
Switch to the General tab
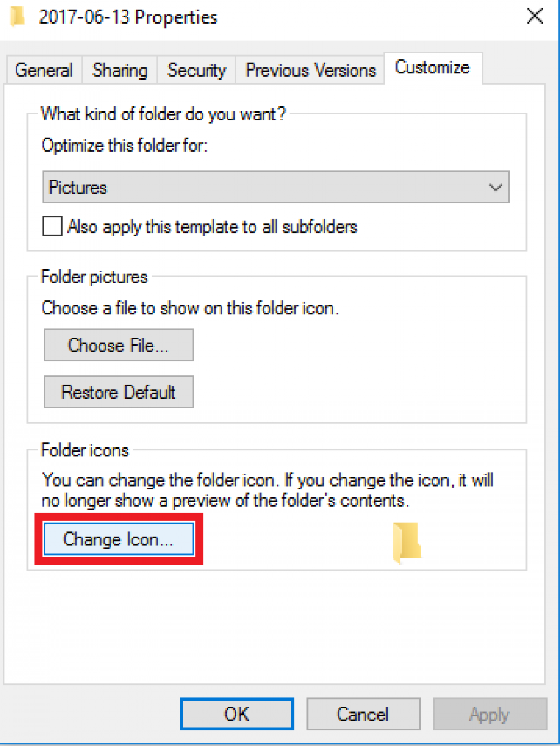[x=44, y=70]
